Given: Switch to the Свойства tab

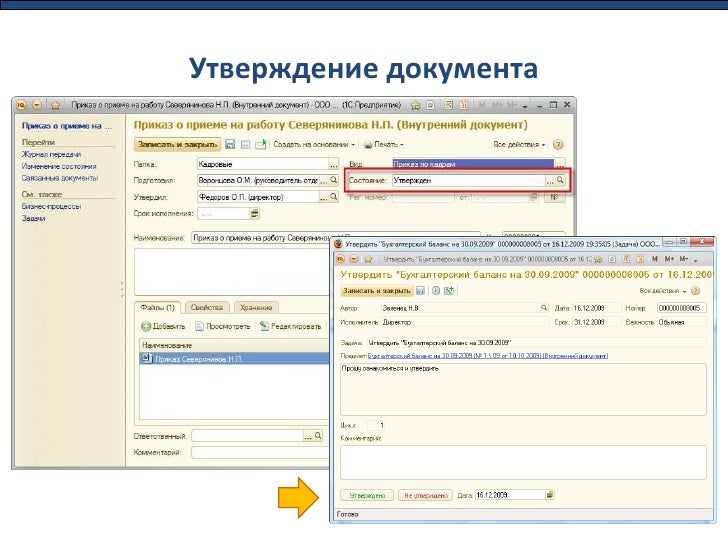Looking at the screenshot, I should pyautogui.click(x=207, y=307).
